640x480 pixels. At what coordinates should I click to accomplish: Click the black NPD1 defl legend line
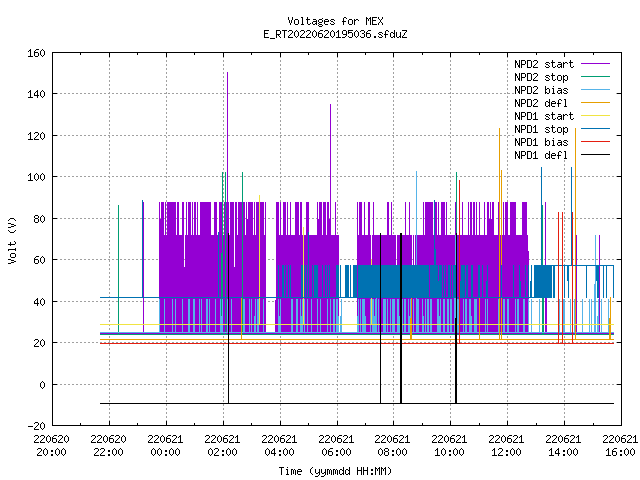(x=595, y=155)
